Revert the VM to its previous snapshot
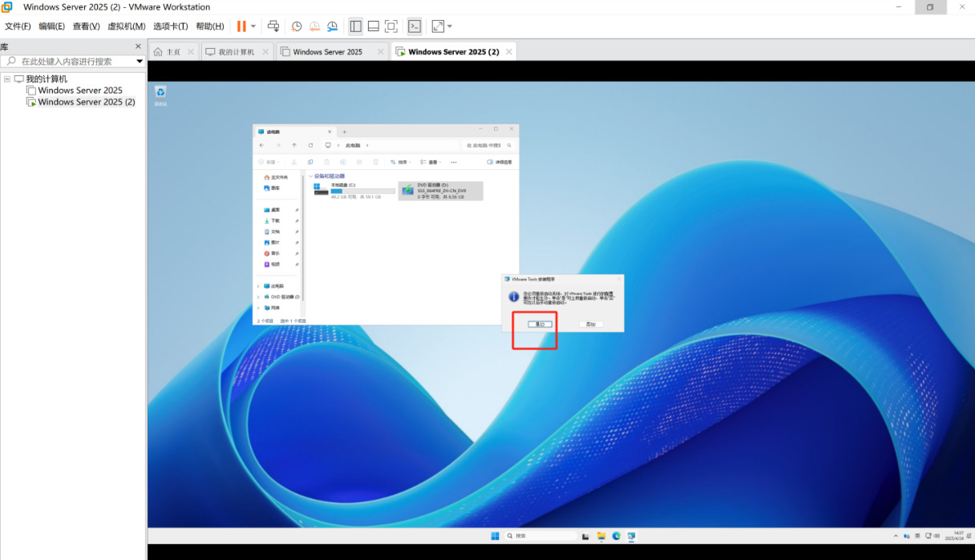Viewport: 975px width, 560px height. click(x=314, y=26)
